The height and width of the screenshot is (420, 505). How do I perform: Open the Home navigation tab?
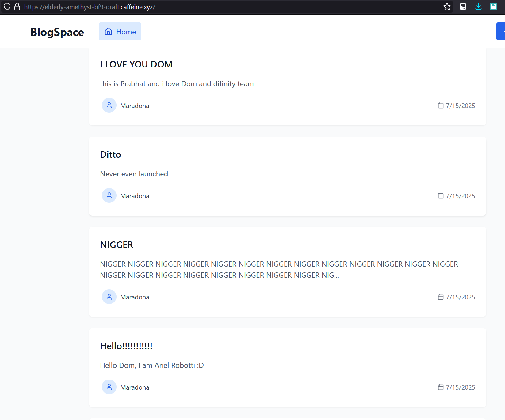click(x=120, y=31)
